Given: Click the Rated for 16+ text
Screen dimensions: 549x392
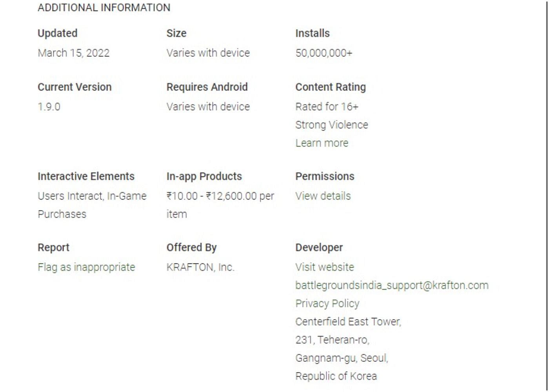Looking at the screenshot, I should pos(327,107).
